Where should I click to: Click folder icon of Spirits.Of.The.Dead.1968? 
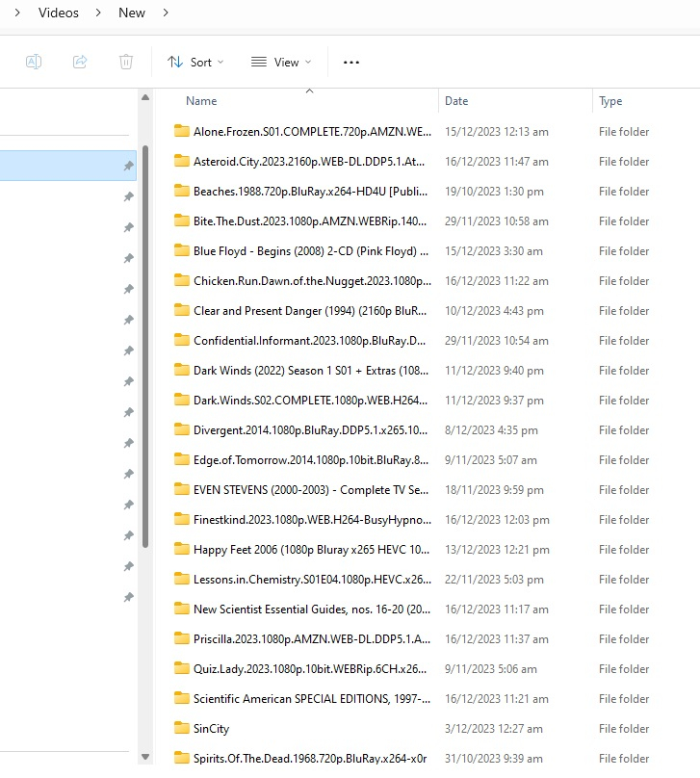(182, 758)
